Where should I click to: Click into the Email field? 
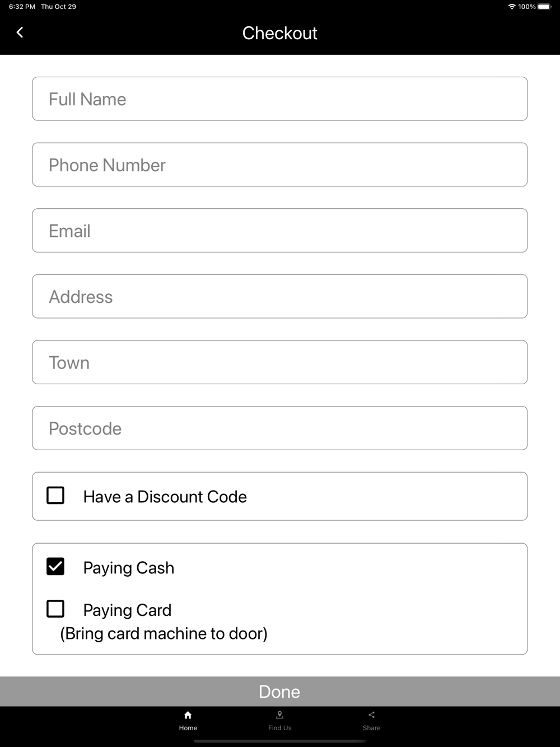tap(280, 231)
